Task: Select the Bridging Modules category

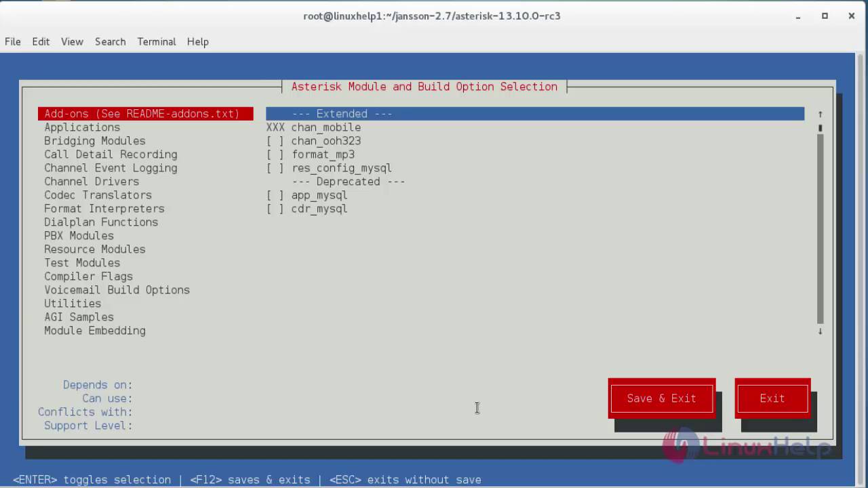Action: 95,141
